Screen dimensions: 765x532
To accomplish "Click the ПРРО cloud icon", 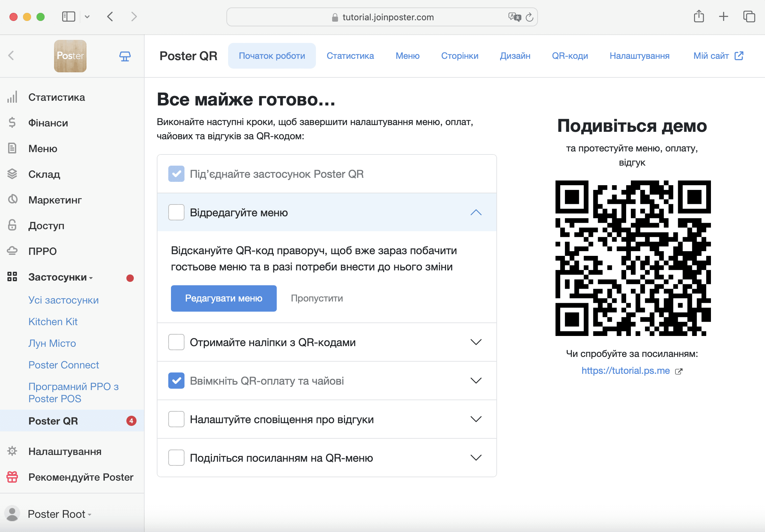I will [x=12, y=251].
